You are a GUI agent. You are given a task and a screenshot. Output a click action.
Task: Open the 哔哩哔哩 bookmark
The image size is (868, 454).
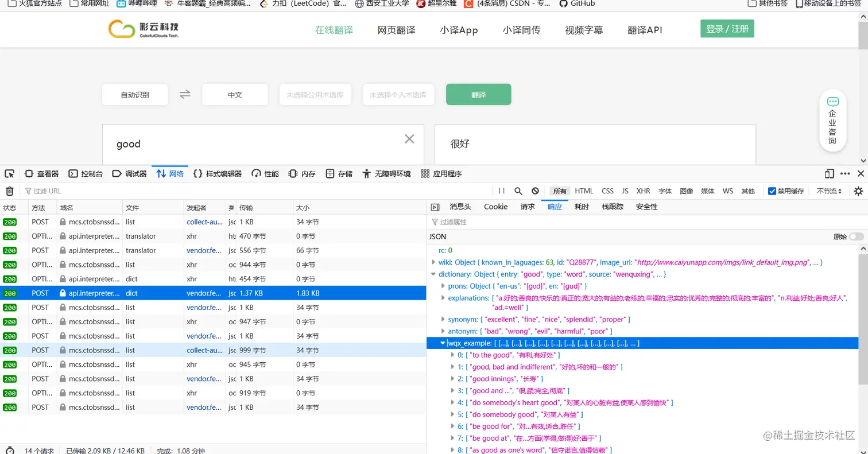tap(137, 3)
